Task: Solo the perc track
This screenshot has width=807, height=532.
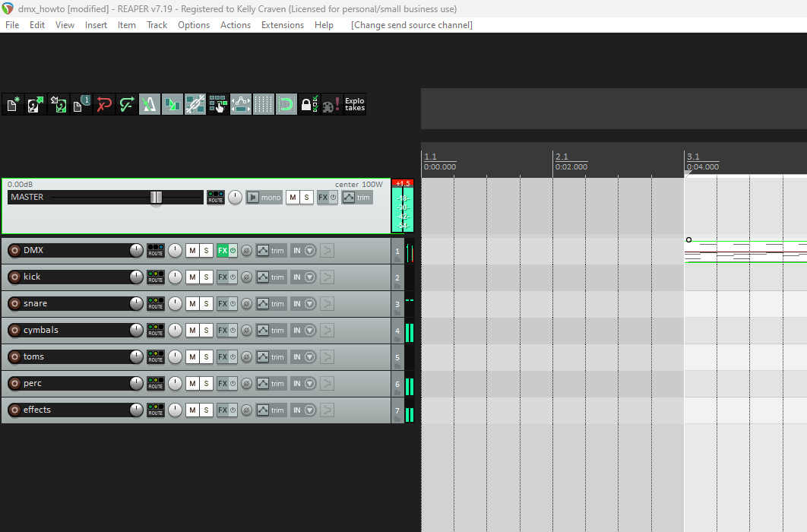Action: [x=206, y=383]
